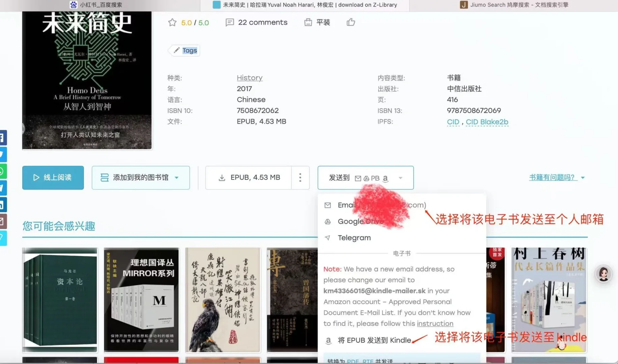This screenshot has height=364, width=618.
Task: Click the star rating icon
Action: click(172, 23)
